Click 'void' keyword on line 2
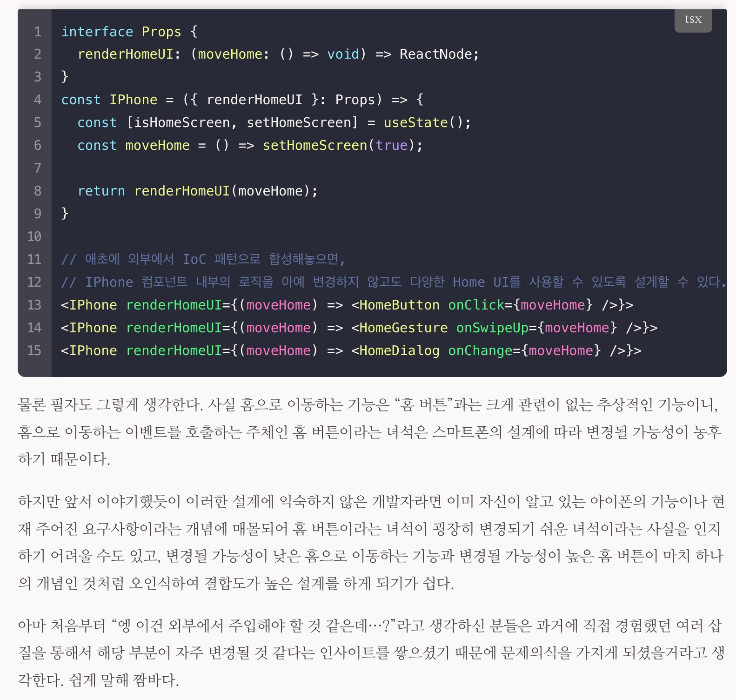This screenshot has width=736, height=700. coord(343,54)
